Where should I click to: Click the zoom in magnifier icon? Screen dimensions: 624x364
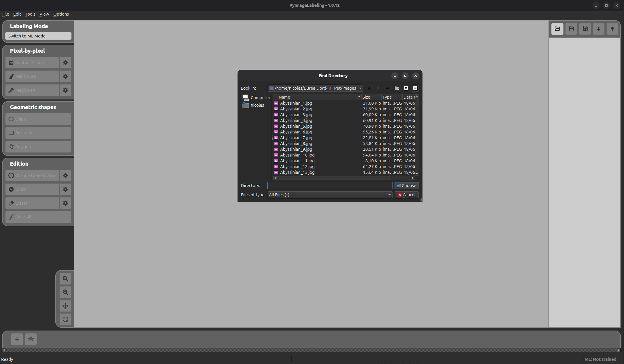[65, 279]
